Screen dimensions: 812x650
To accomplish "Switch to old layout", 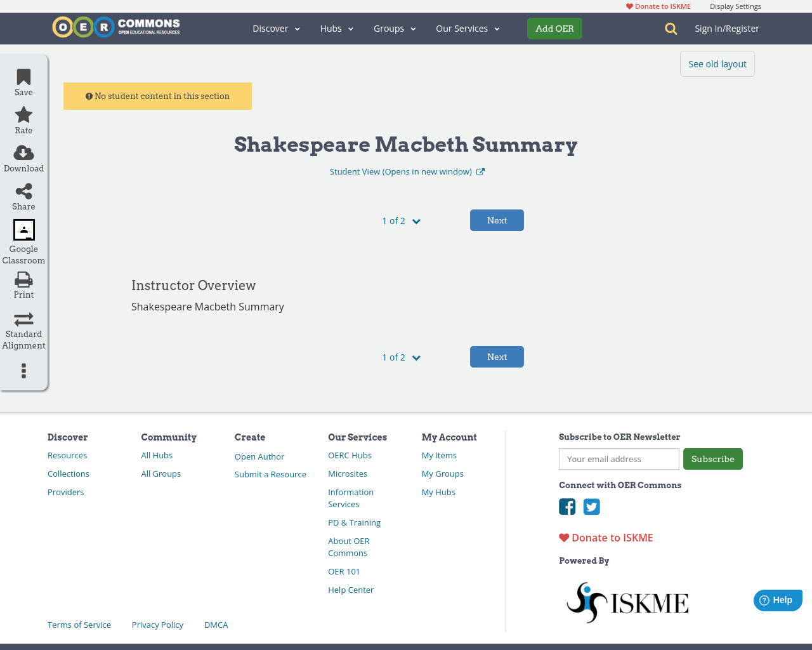I will click(x=717, y=63).
